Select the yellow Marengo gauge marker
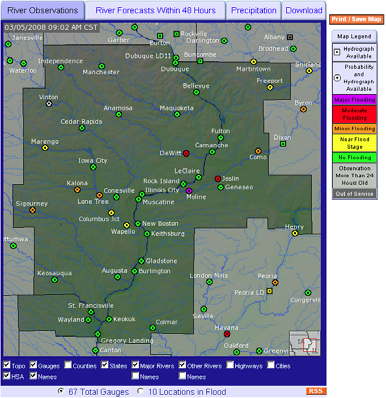The width and height of the screenshot is (386, 398). click(x=45, y=148)
